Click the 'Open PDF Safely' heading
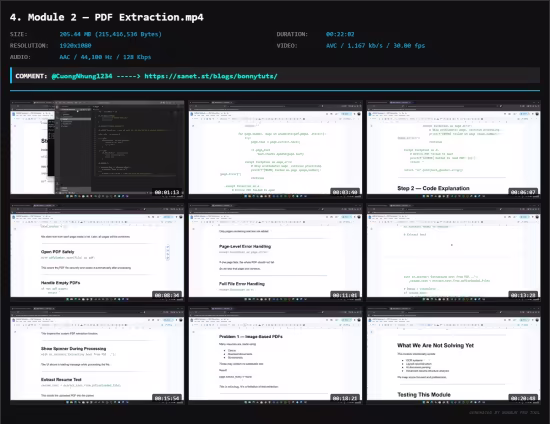Viewport: 550px width, 424px height. click(58, 252)
